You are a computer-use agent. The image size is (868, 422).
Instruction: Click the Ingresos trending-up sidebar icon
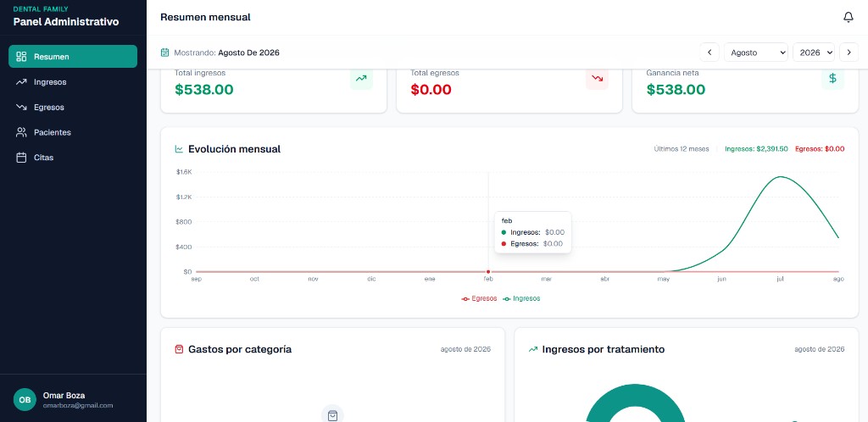coord(21,82)
